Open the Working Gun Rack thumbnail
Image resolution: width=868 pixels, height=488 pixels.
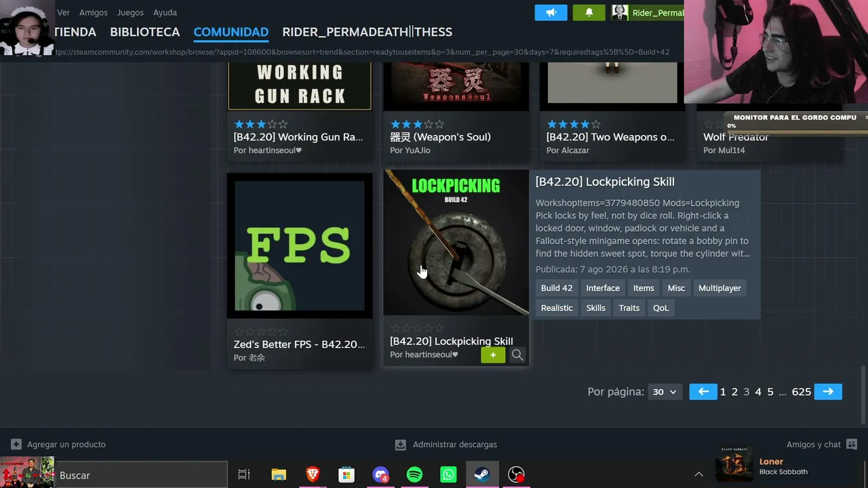(300, 85)
